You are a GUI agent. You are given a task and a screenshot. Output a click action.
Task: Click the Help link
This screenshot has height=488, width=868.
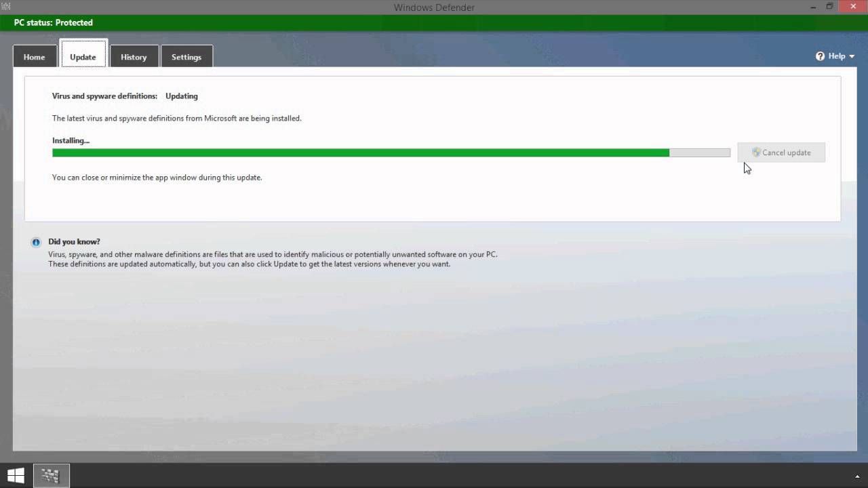pyautogui.click(x=837, y=56)
